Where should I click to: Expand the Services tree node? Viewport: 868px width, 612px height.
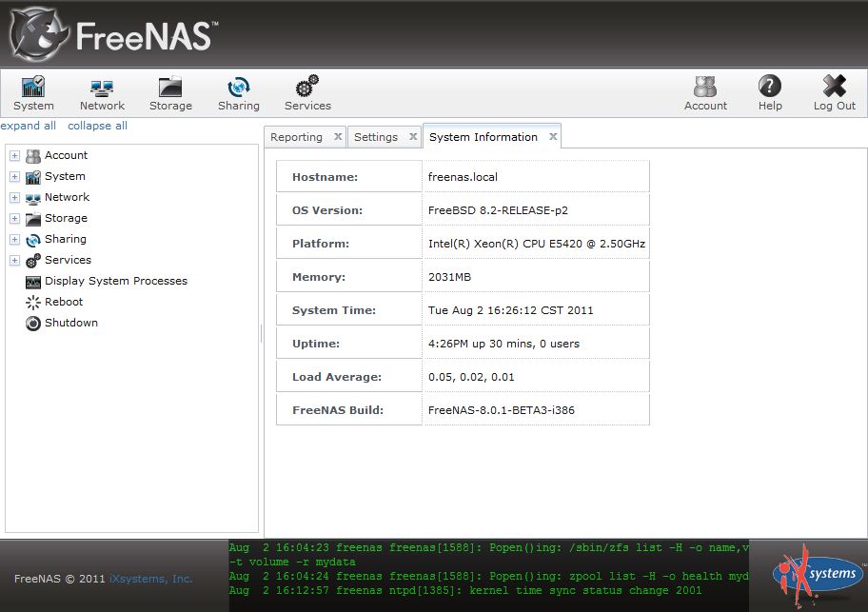(x=14, y=261)
